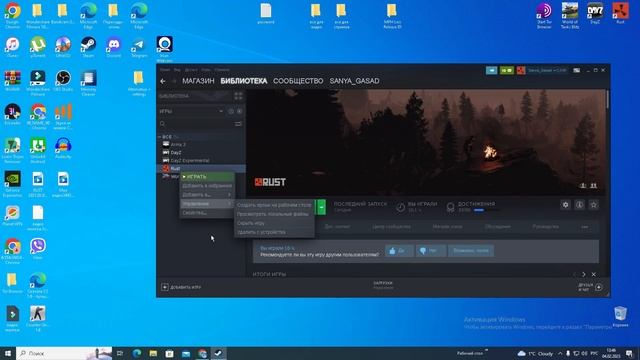This screenshot has width=640, height=360.
Task: Toggle the favorite star icon
Action: 593,205
